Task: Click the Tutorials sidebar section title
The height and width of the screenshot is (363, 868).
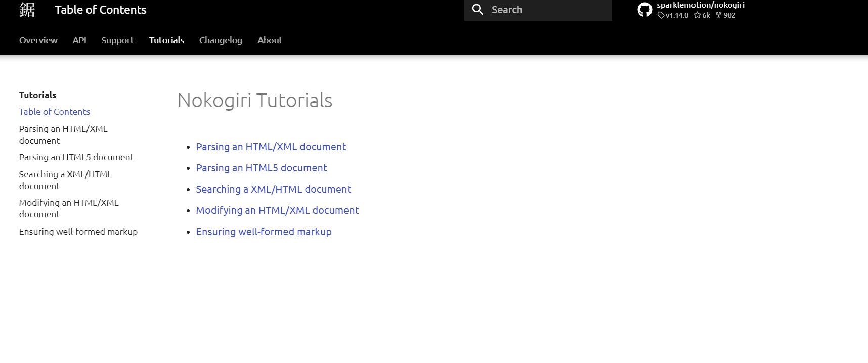Action: click(38, 95)
